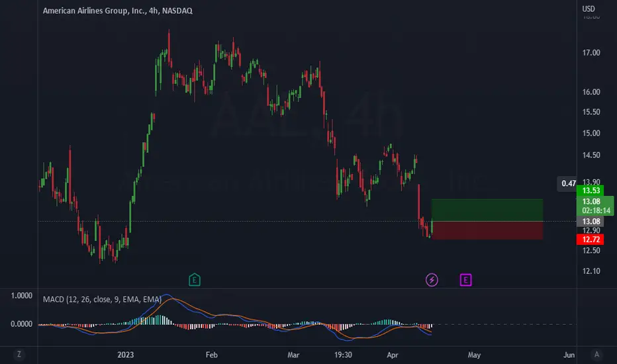Click the gray 13.08 price line label

tap(590, 222)
